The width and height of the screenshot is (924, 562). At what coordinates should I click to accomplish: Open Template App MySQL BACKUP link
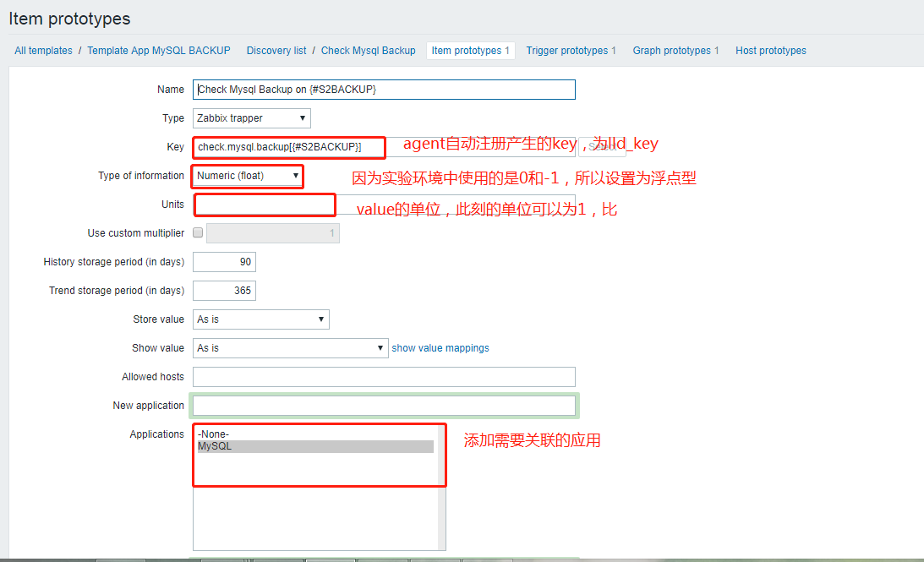point(159,51)
